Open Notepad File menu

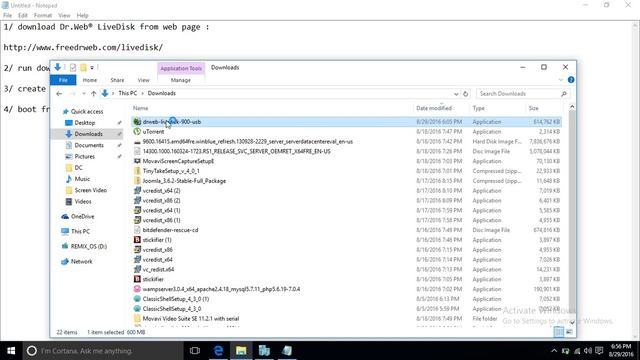point(7,16)
